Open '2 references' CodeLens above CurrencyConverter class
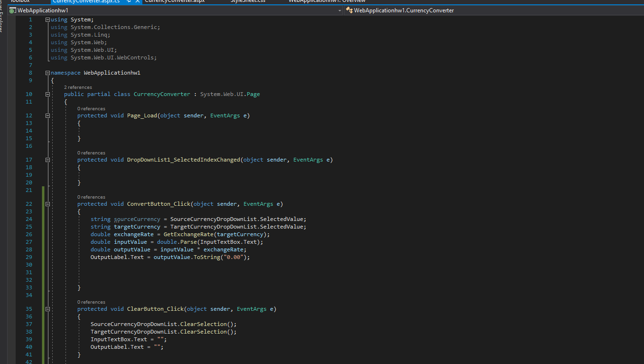 (x=78, y=87)
